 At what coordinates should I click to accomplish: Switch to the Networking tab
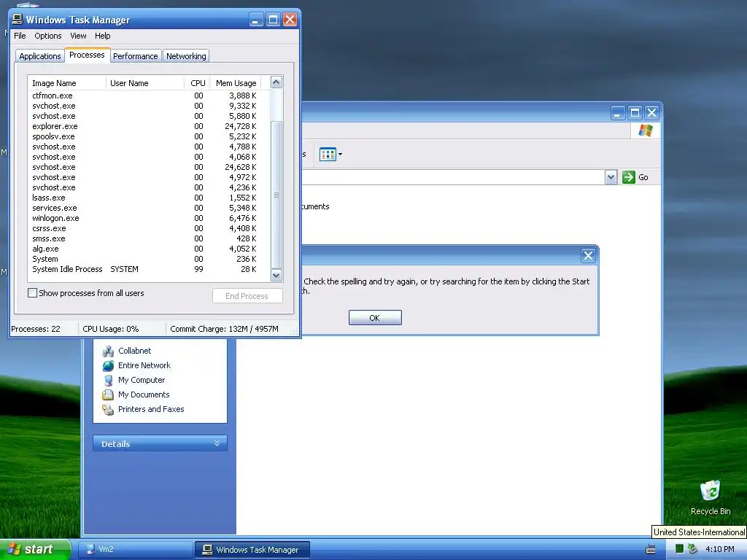click(x=186, y=56)
